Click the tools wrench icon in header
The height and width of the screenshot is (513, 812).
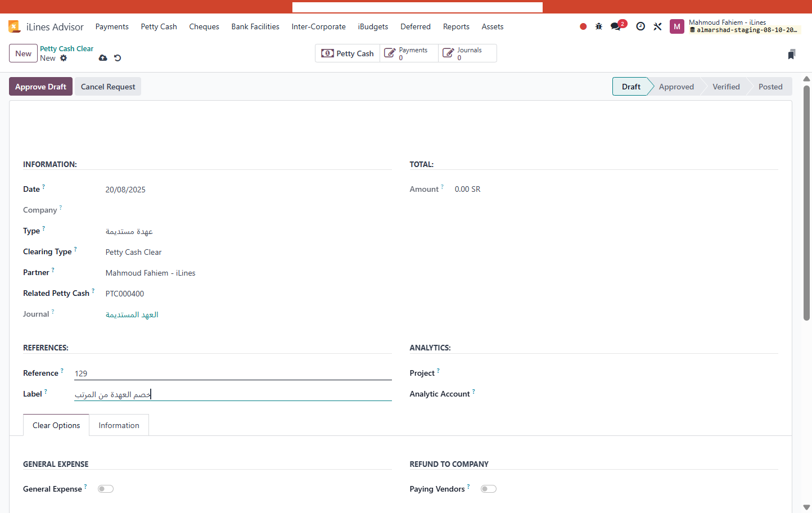point(657,26)
